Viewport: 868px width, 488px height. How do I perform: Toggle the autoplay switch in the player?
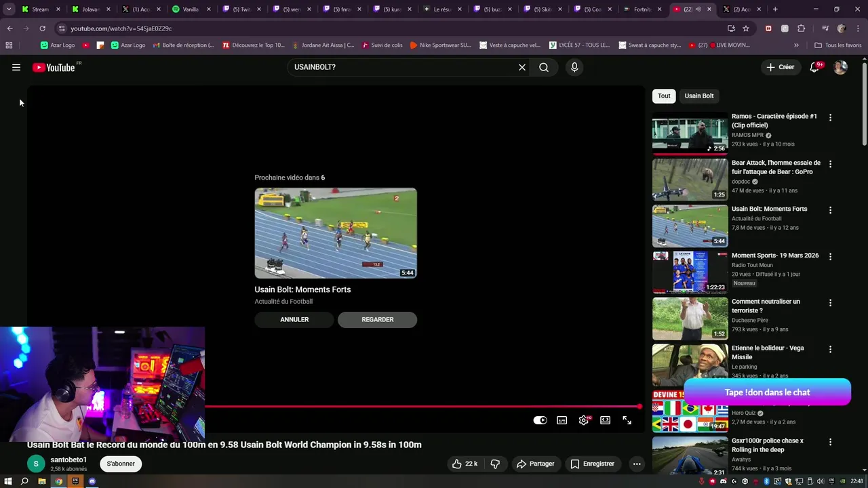point(540,420)
